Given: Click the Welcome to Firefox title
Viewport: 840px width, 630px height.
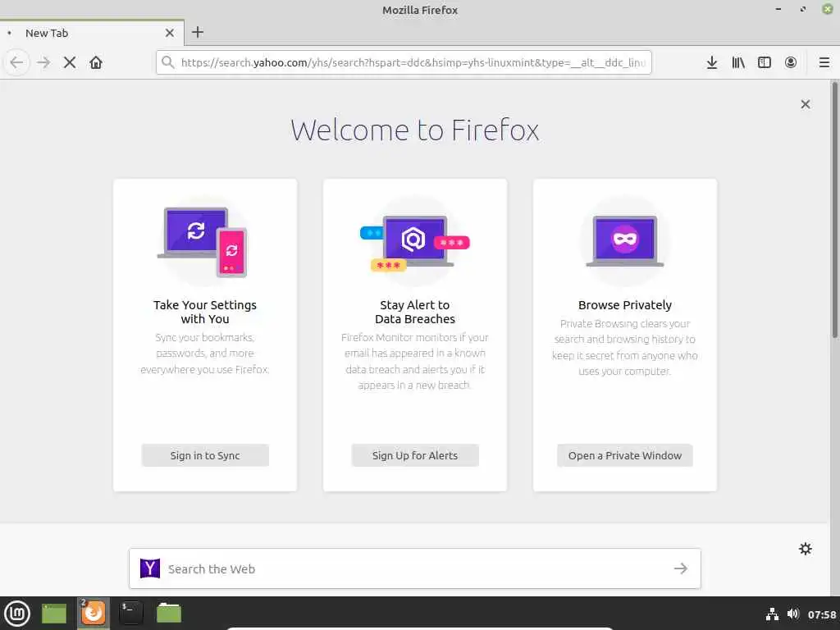Looking at the screenshot, I should 414,130.
